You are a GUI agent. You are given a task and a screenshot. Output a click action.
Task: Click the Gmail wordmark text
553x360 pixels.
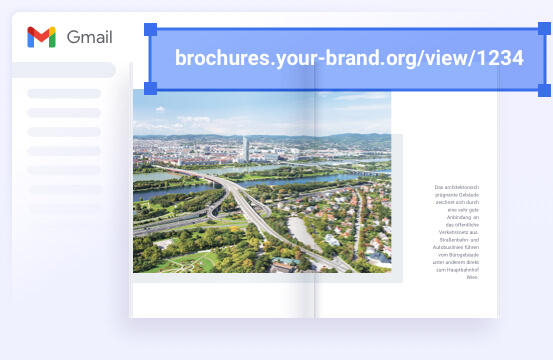[90, 37]
